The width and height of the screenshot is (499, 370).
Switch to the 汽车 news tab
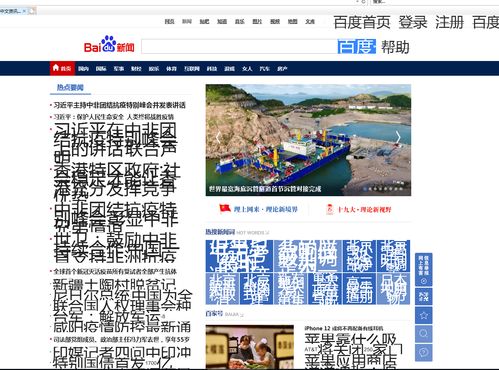pos(265,69)
